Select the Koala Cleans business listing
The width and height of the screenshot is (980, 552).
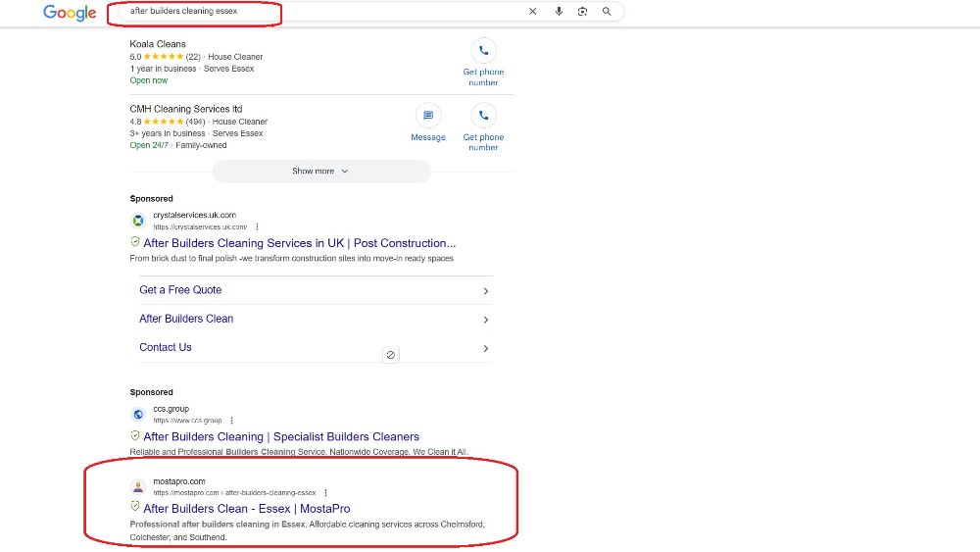(158, 44)
